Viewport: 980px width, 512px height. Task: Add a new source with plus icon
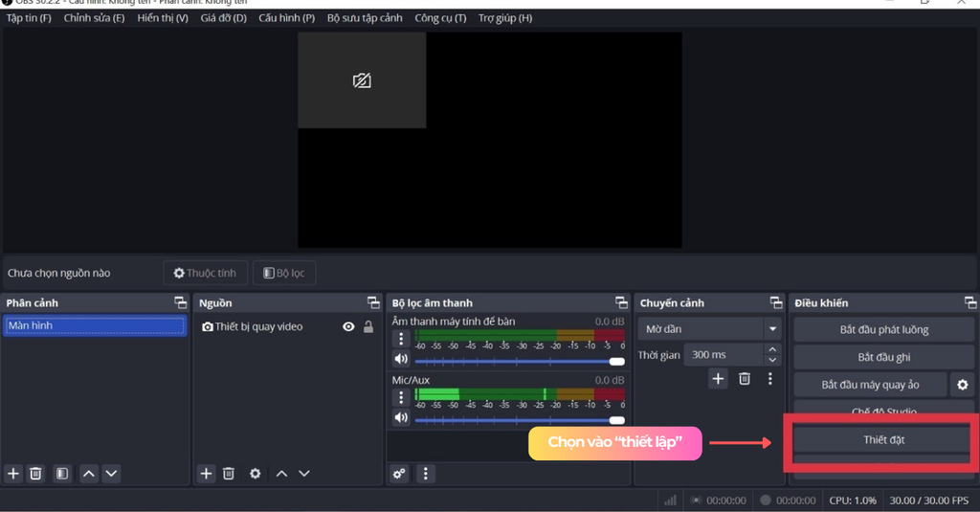pyautogui.click(x=207, y=473)
